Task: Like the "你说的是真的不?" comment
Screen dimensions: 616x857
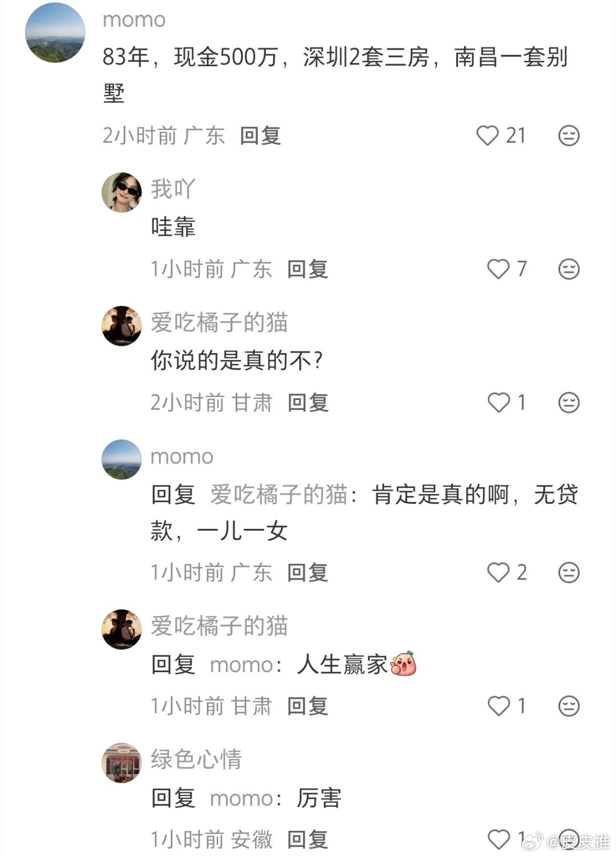Action: 499,402
